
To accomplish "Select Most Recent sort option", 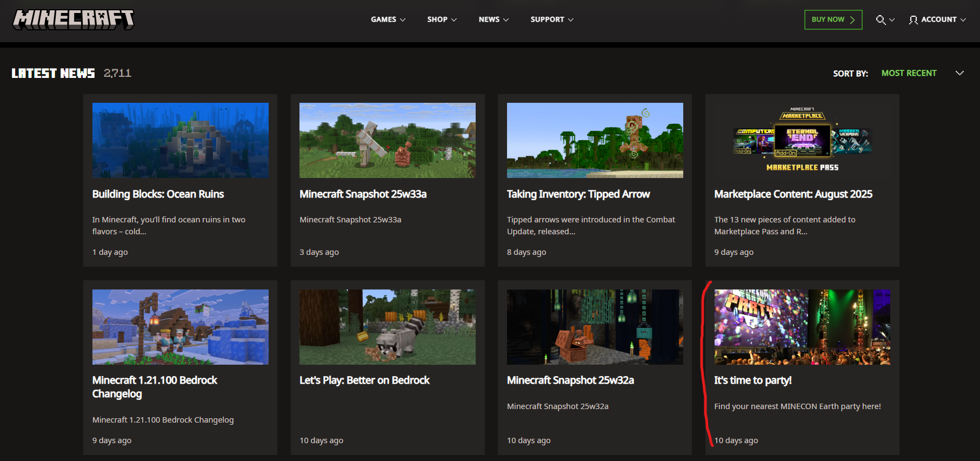I will (909, 73).
